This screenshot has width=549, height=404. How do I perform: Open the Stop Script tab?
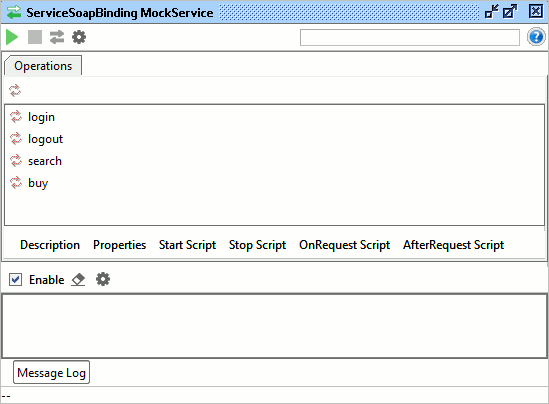(257, 245)
